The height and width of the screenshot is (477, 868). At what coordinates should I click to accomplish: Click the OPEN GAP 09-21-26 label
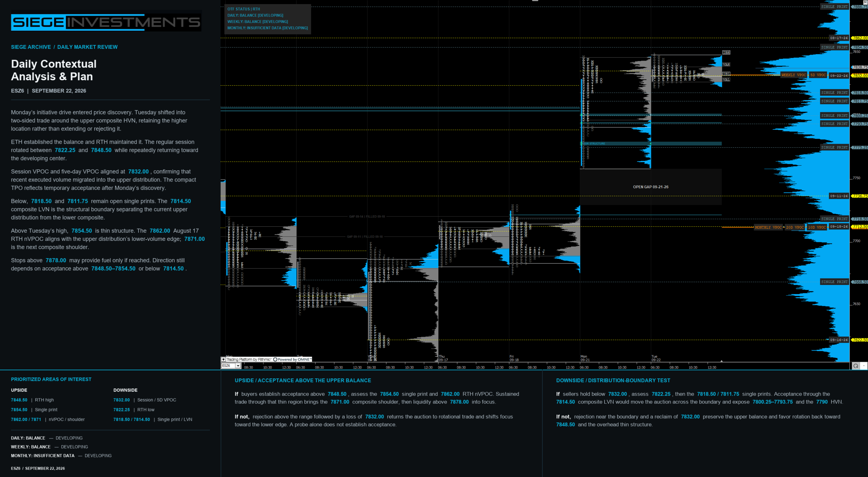pyautogui.click(x=651, y=187)
